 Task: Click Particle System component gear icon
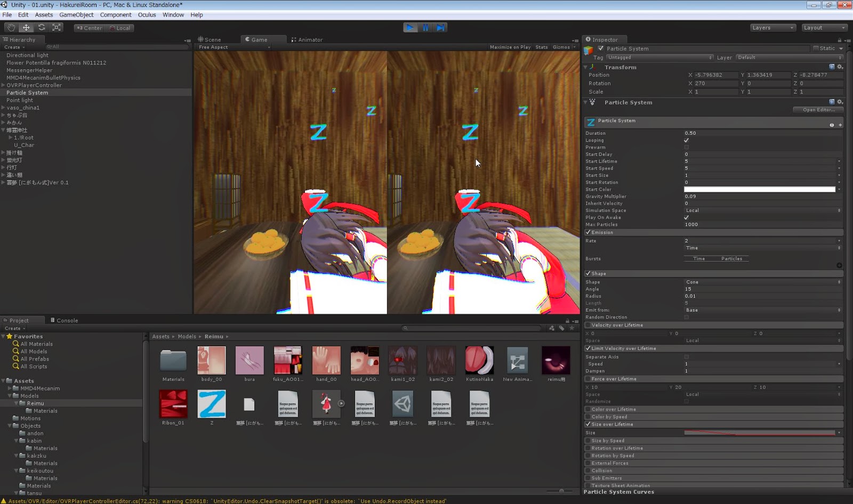pos(840,102)
